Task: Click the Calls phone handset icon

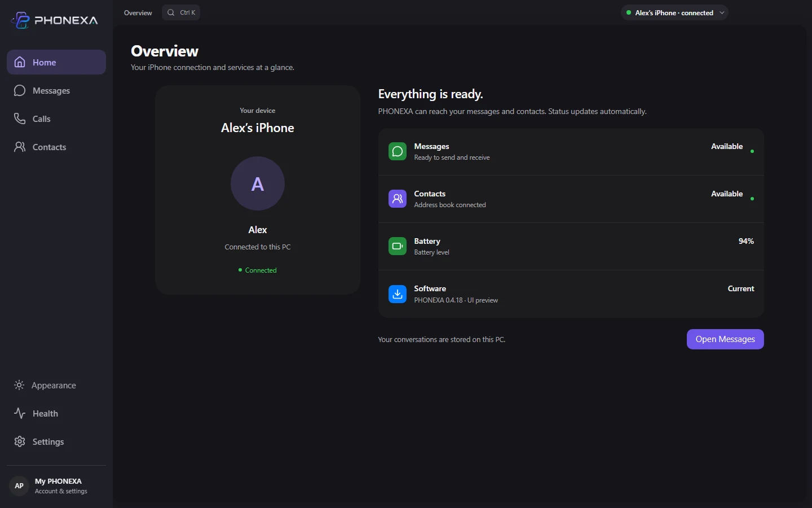Action: point(20,119)
